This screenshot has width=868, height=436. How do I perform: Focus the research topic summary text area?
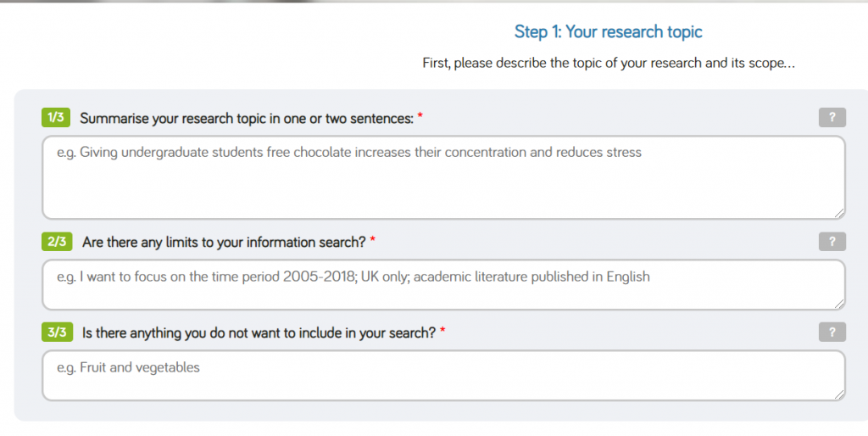442,178
